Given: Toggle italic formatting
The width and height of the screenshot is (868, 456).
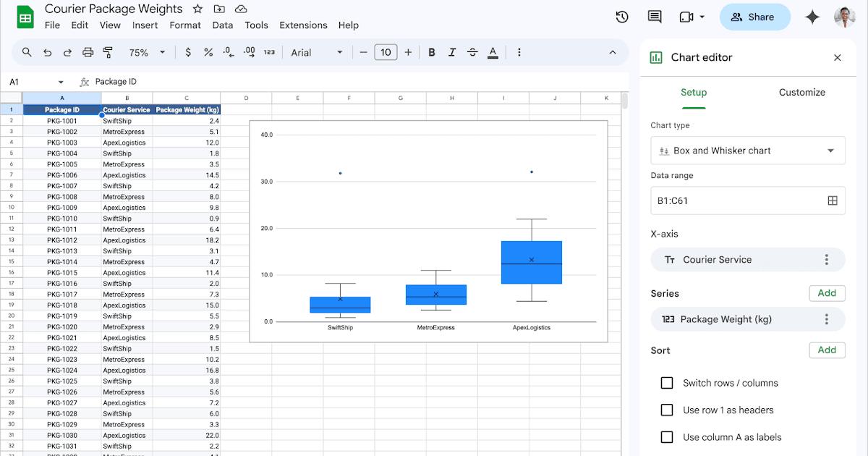Looking at the screenshot, I should (x=452, y=52).
